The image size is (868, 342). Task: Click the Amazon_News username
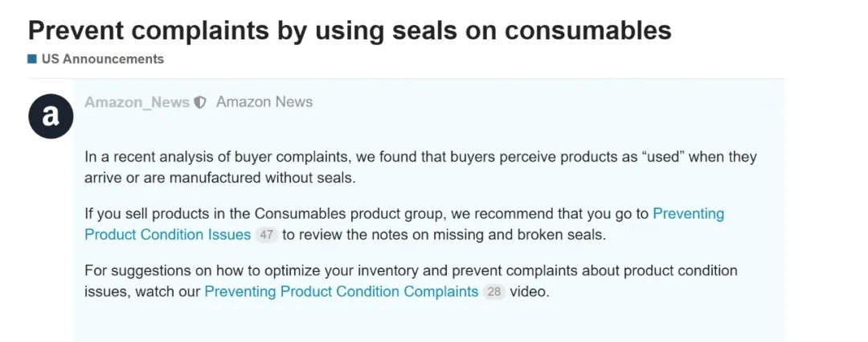(x=137, y=102)
